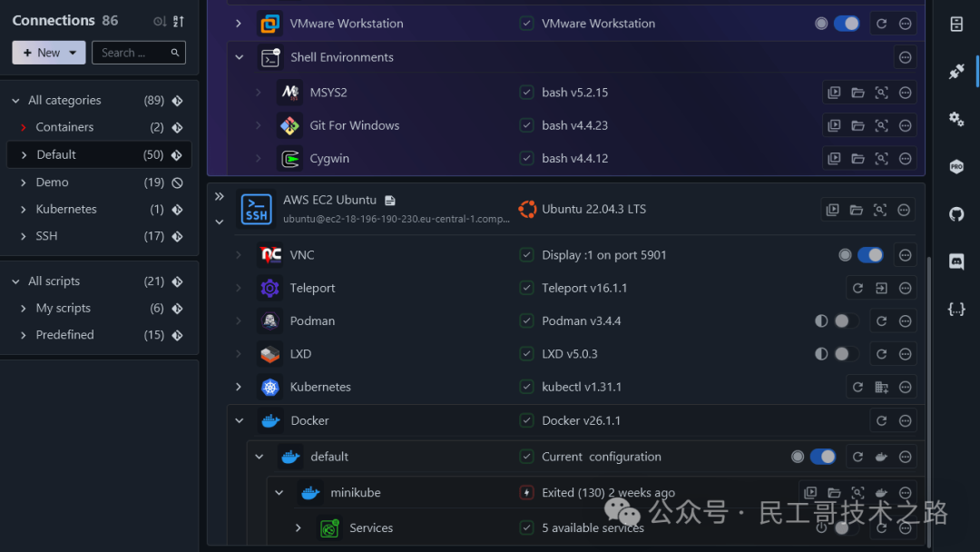
Task: Disable the VNC Display :1 toggle
Action: click(870, 255)
